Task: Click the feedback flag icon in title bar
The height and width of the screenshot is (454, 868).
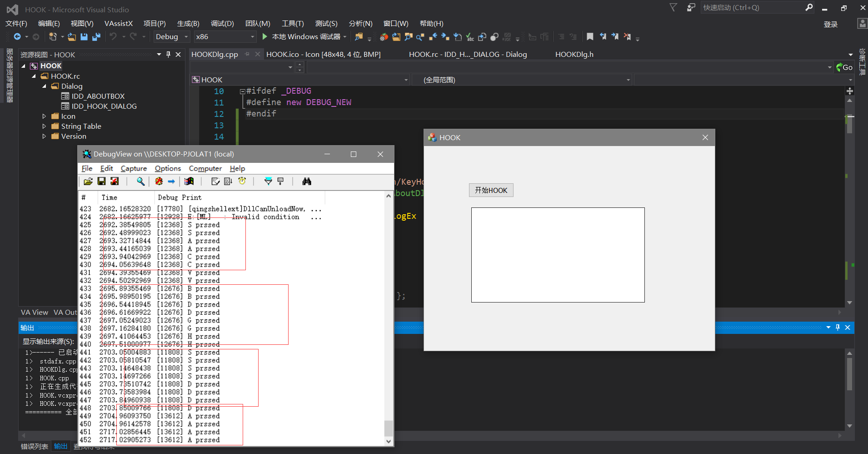Action: point(691,7)
